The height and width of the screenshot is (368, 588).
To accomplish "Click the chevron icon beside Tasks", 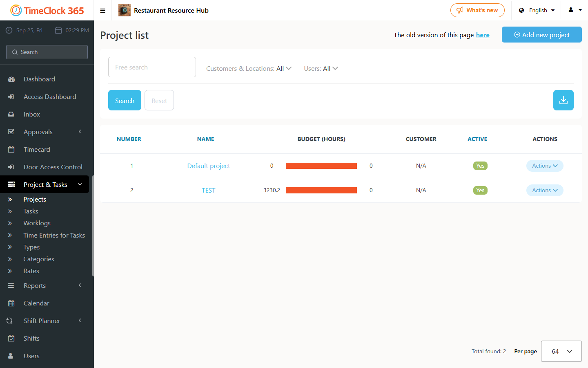I will [x=10, y=211].
